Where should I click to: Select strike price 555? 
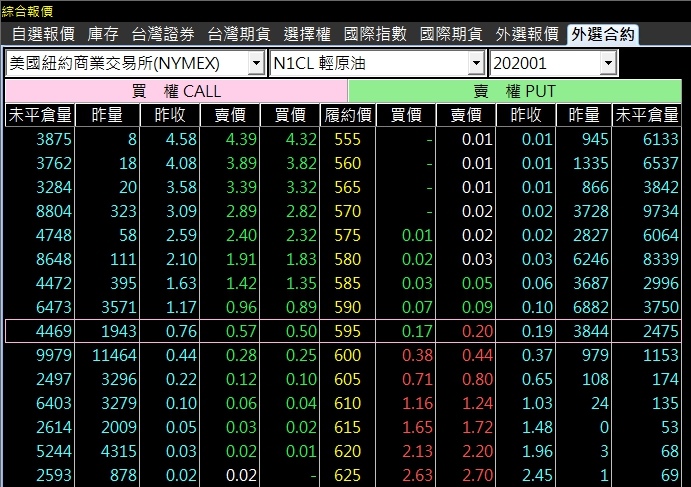pos(347,139)
